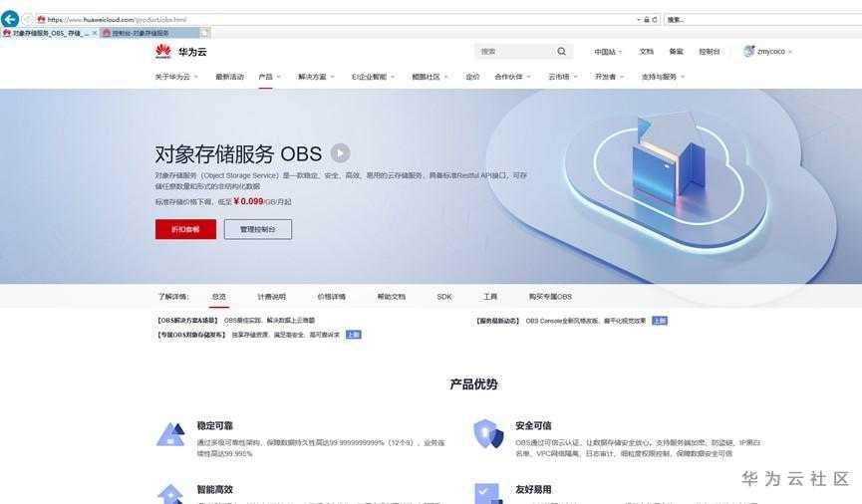This screenshot has height=504, width=862.
Task: Click the refresh icon in the address bar
Action: click(654, 20)
